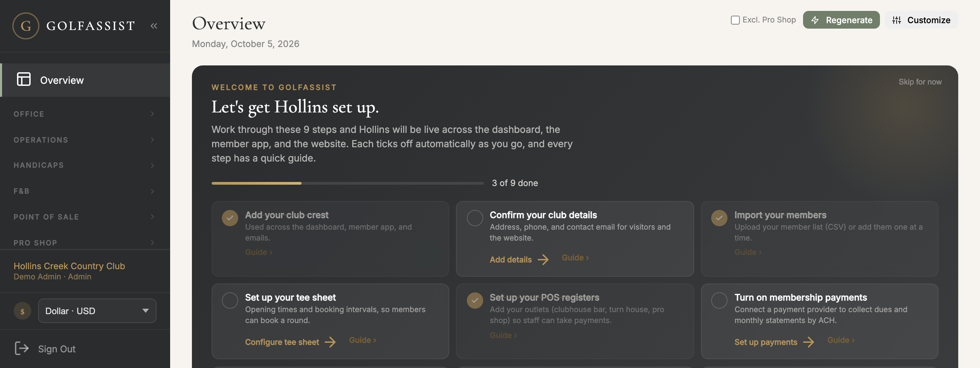Collapse the sidebar with double-chevron icon
The height and width of the screenshot is (368, 980).
click(x=154, y=26)
